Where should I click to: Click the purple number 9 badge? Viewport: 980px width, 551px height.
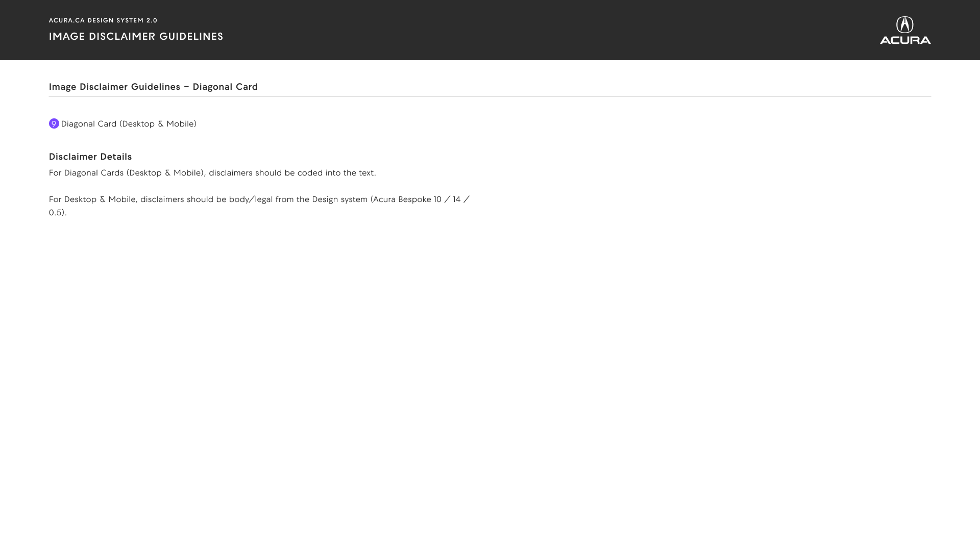point(54,123)
